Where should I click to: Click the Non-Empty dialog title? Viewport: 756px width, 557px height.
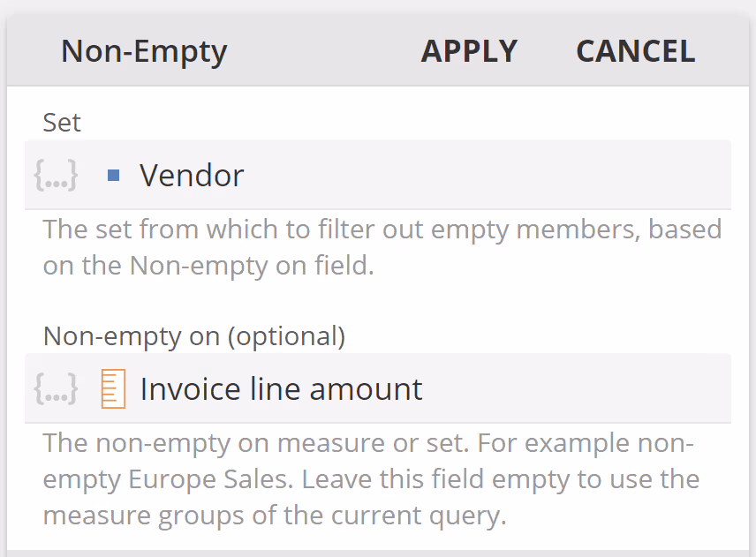144,51
